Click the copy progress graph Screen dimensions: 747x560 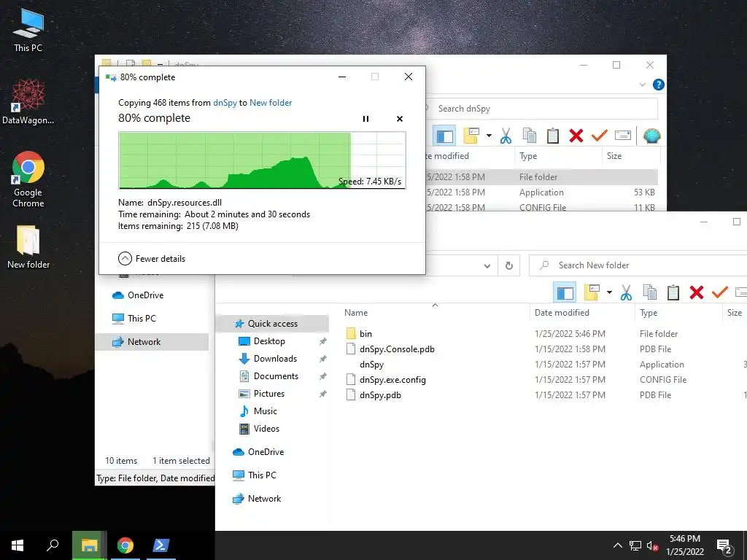point(262,160)
